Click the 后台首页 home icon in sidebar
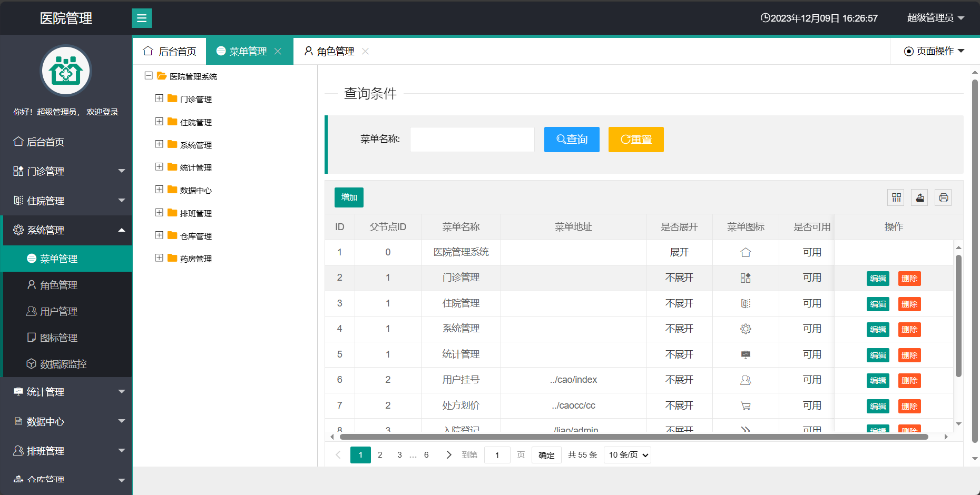 click(18, 141)
